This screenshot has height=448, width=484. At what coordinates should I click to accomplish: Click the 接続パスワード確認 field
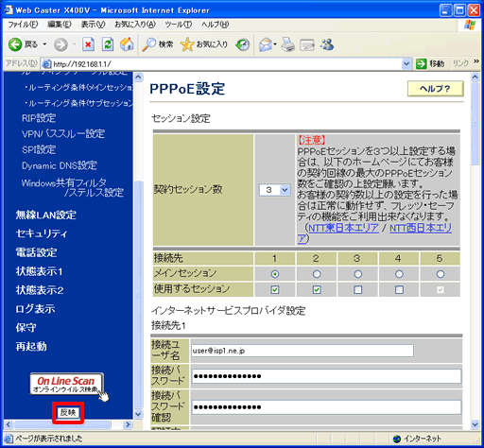(x=326, y=407)
